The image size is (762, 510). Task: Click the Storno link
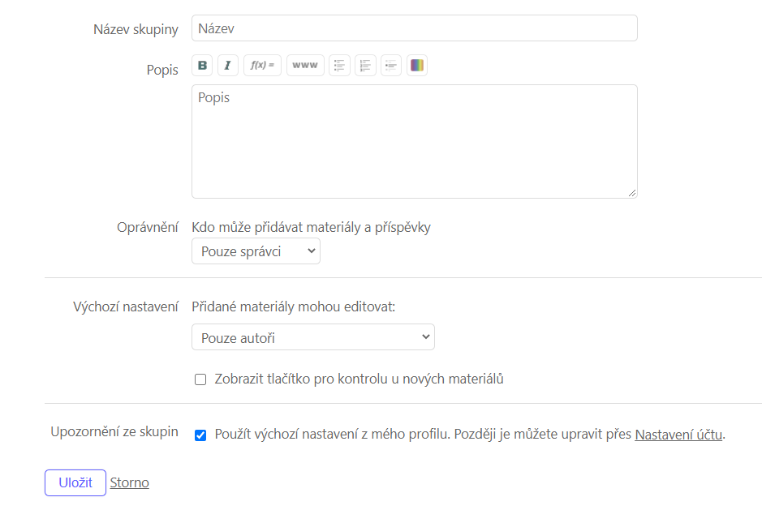129,483
